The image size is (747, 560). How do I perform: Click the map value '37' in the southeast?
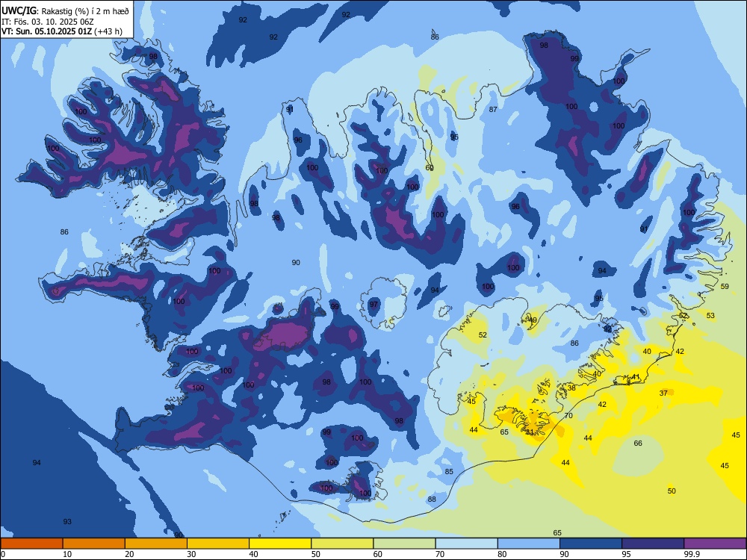click(x=663, y=393)
